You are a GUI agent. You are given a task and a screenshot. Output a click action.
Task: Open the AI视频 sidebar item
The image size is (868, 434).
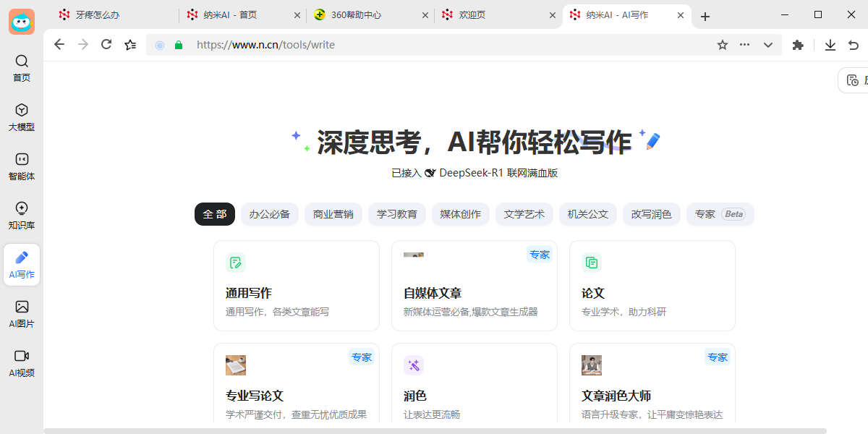(22, 363)
